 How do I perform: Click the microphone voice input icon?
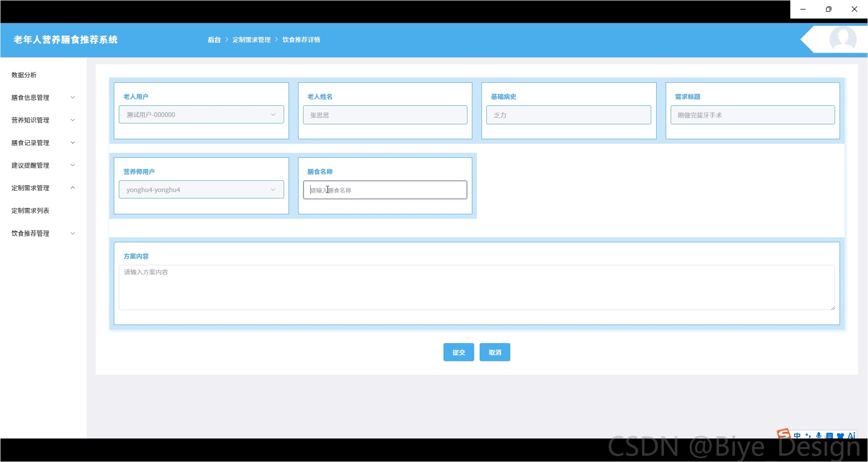tap(819, 436)
